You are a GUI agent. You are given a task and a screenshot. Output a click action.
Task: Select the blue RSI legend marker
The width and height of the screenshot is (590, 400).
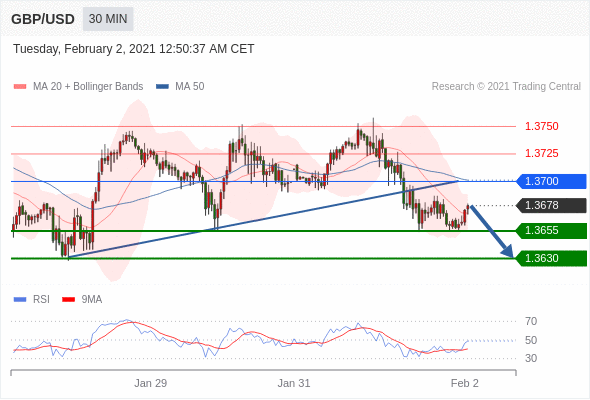pyautogui.click(x=20, y=300)
